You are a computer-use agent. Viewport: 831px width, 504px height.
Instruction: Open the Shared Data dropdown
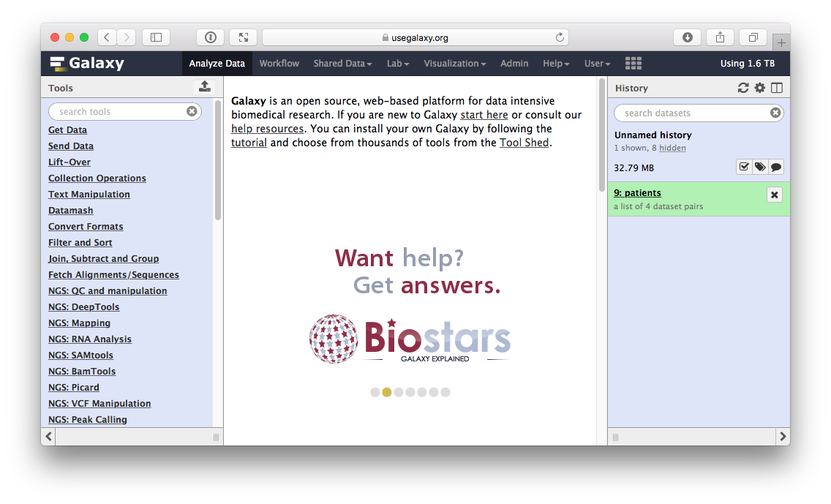pos(342,64)
